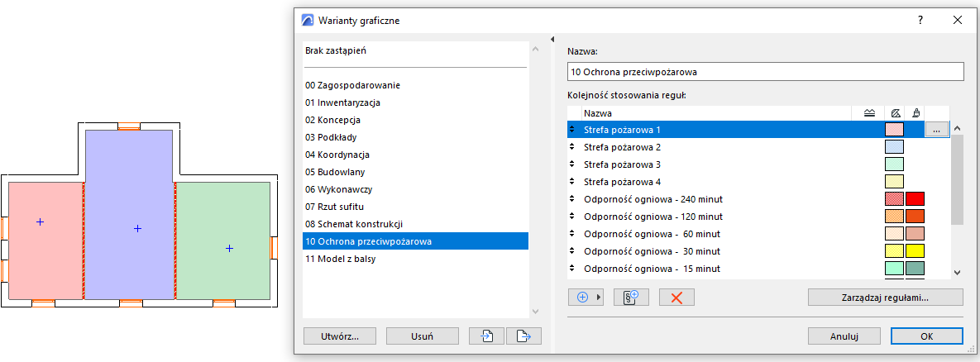Delete the selected rule with red X
Viewport: 980px width, 362px height.
coord(676,298)
